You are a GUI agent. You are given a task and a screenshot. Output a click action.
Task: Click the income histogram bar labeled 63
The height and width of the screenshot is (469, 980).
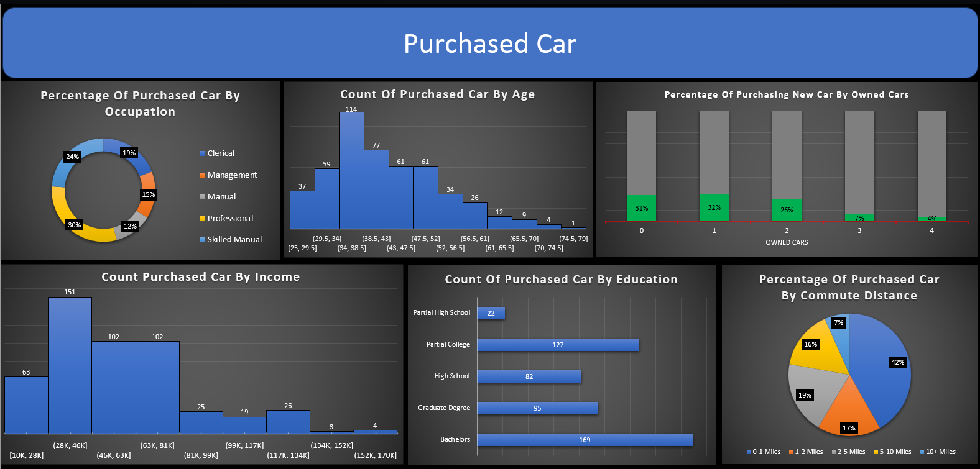coord(26,405)
